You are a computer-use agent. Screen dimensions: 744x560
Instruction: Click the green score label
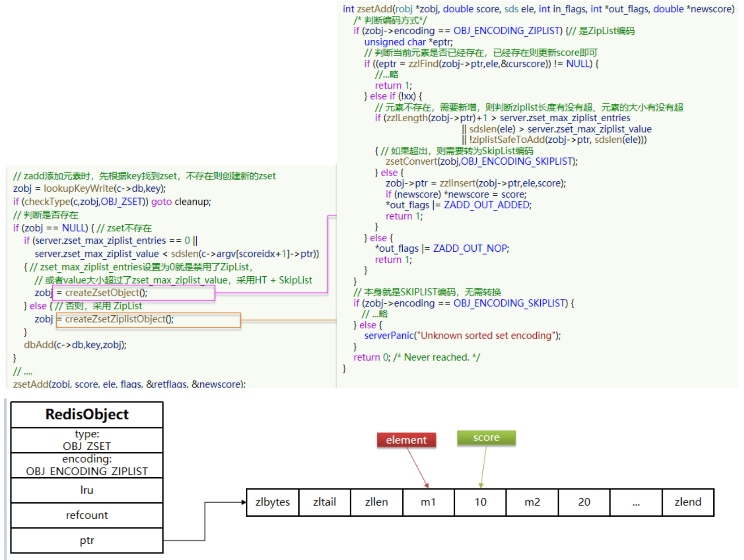[486, 438]
